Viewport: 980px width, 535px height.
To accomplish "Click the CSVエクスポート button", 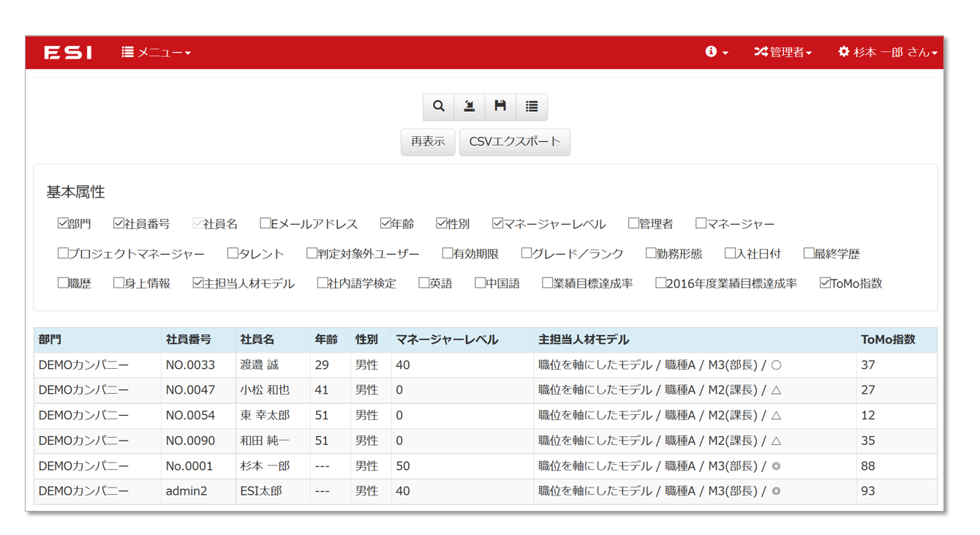I will (514, 142).
